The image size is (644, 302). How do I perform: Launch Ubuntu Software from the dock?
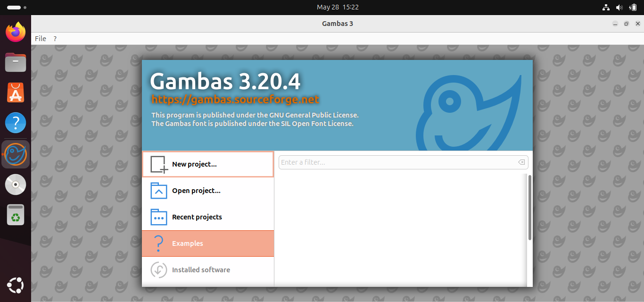click(16, 92)
